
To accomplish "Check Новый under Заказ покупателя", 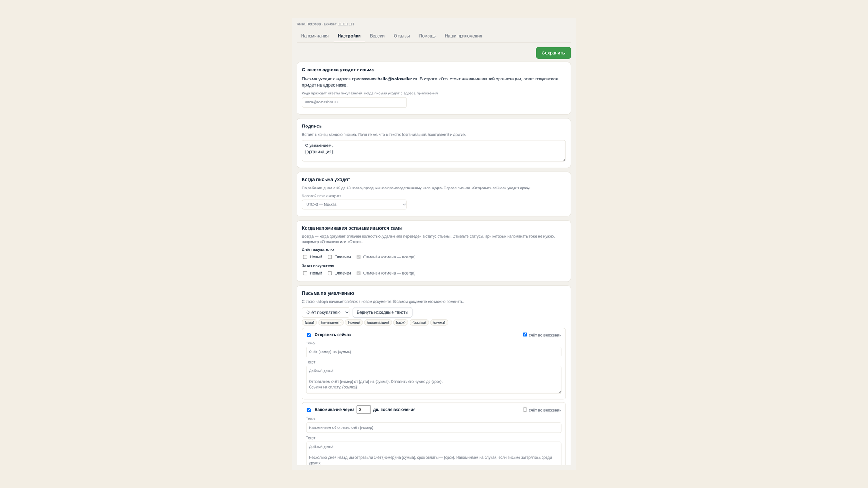I will [x=305, y=273].
